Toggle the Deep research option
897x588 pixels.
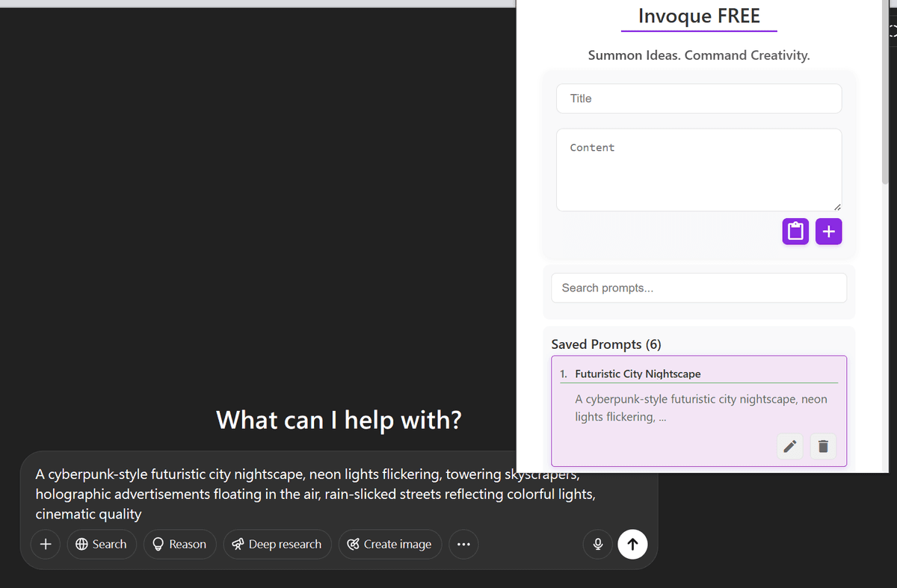click(277, 544)
